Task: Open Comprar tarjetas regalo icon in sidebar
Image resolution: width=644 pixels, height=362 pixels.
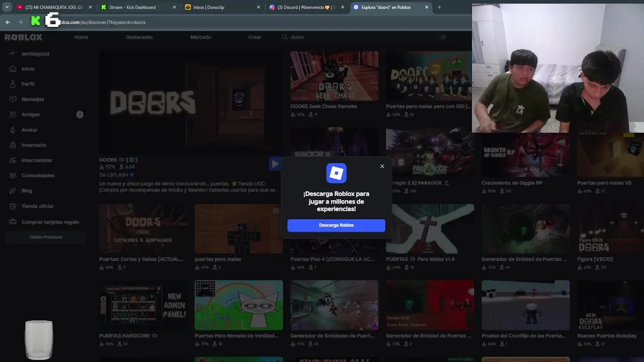Action: point(13,222)
